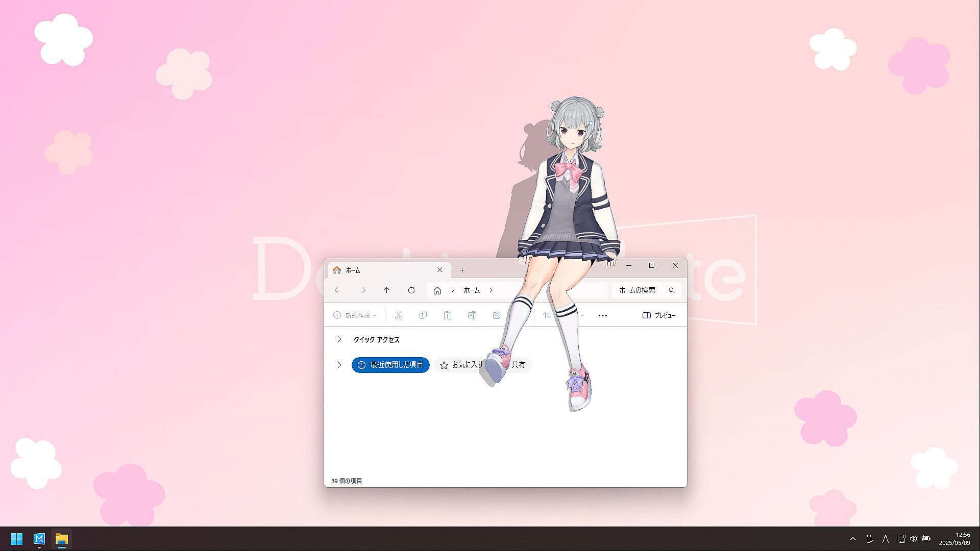This screenshot has width=980, height=551.
Task: Open the See more ellipsis menu
Action: pos(602,315)
